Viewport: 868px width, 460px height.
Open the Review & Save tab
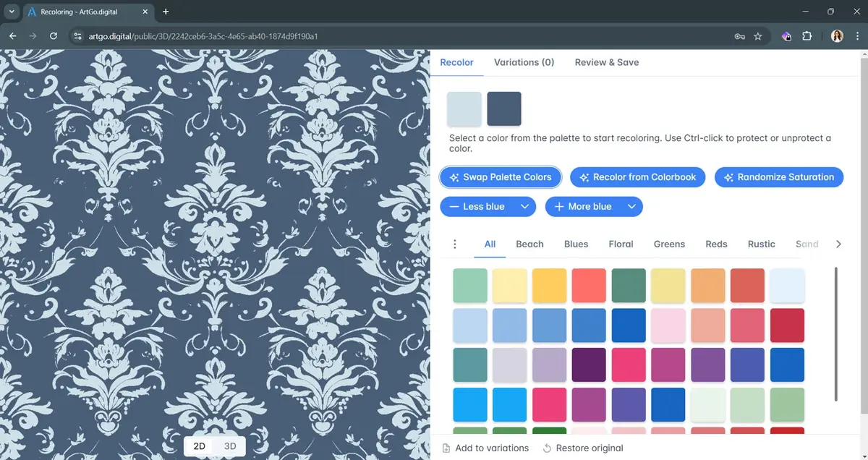click(x=606, y=62)
